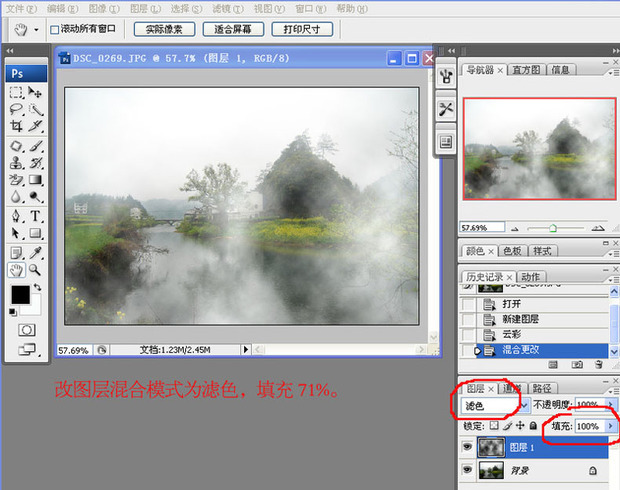Screen dimensions: 620x490
Task: Select the Hand tool in toolbox
Action: [16, 270]
